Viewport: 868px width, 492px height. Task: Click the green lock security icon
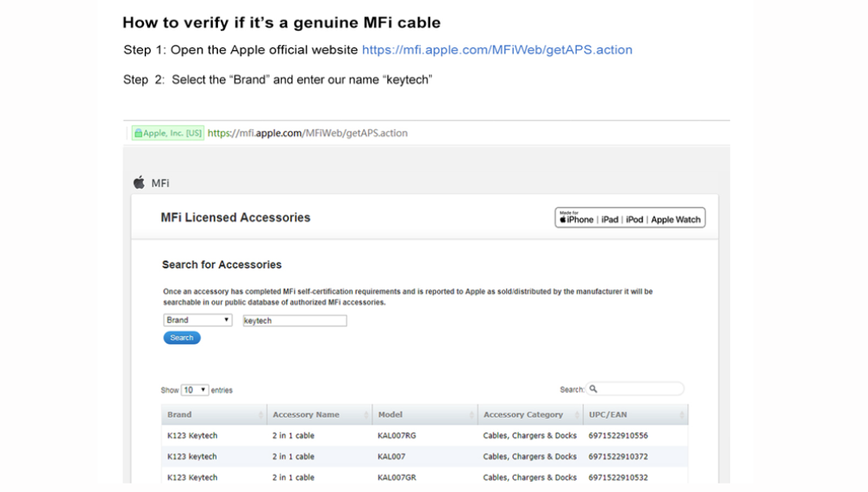[139, 134]
